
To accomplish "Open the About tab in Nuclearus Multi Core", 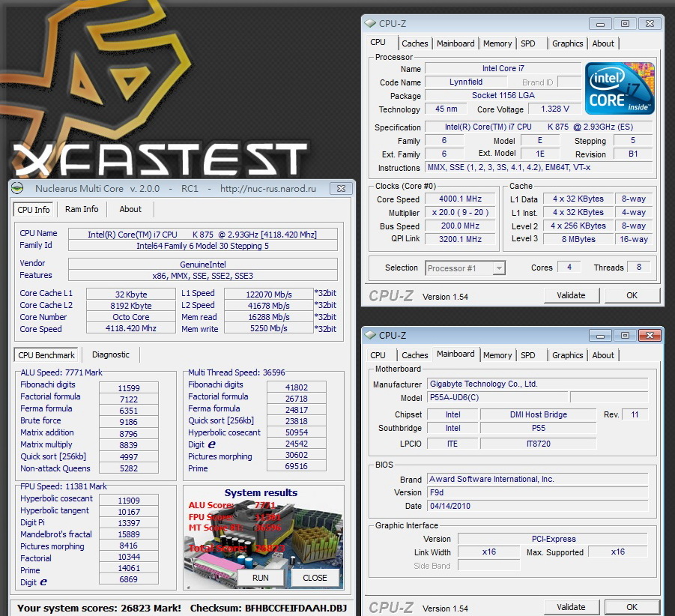I will [130, 209].
